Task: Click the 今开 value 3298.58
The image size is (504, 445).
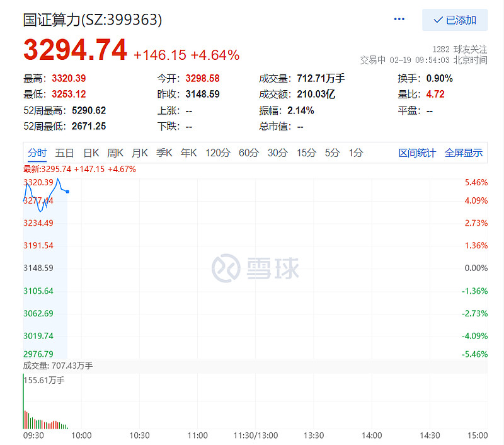Action: (202, 78)
